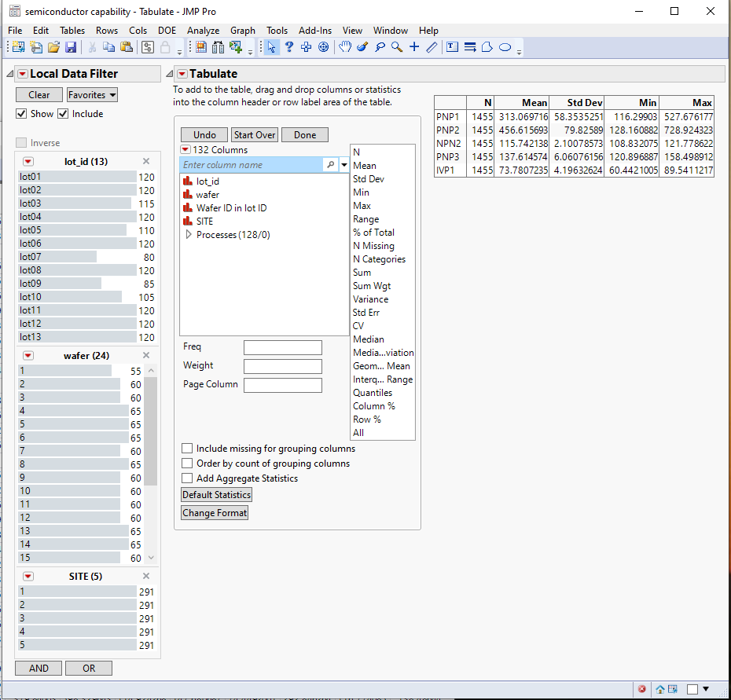Click the red error log icon in status bar
The height and width of the screenshot is (700, 731).
(x=642, y=689)
